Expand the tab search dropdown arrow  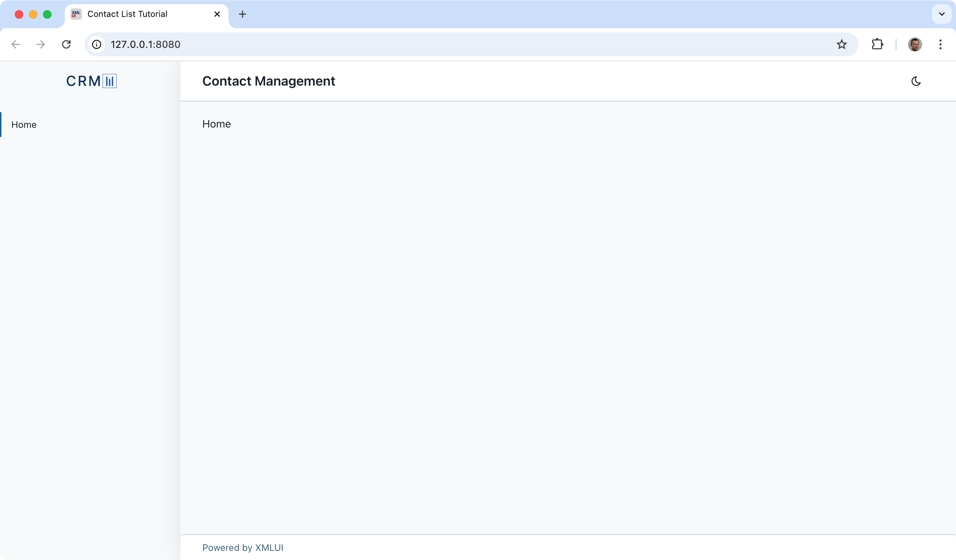[x=942, y=14]
